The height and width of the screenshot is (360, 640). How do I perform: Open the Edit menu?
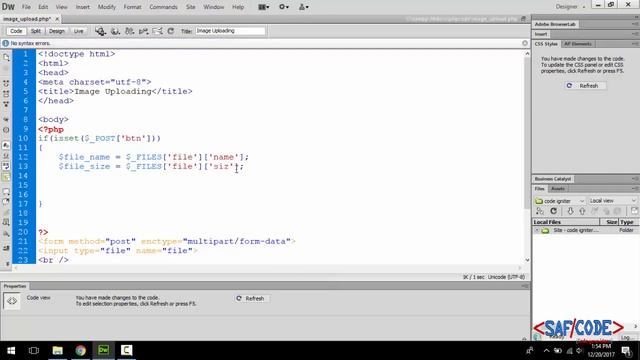coord(43,7)
